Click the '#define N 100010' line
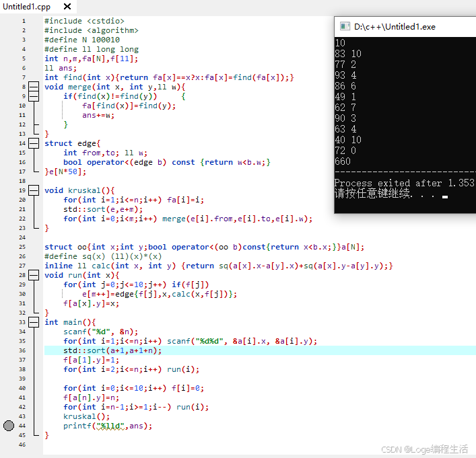Screen dimensions: 476x458 pos(82,40)
